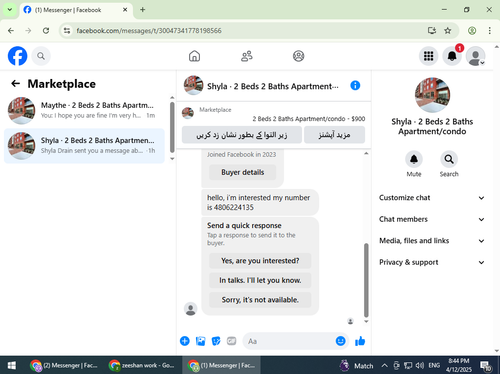Switch to zeeshan work taskbar window
The height and width of the screenshot is (374, 500).
142,366
